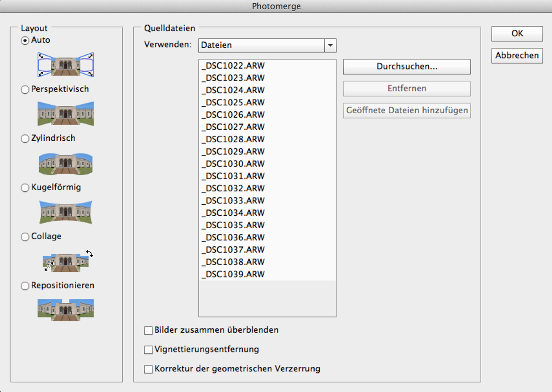
Task: Select file _DSC1032.ARW in list
Action: [x=267, y=188]
